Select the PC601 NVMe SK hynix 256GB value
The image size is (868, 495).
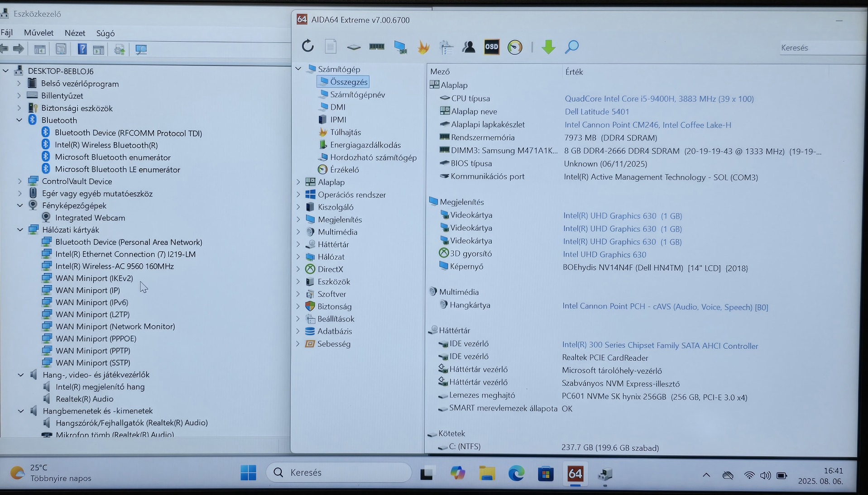655,397
